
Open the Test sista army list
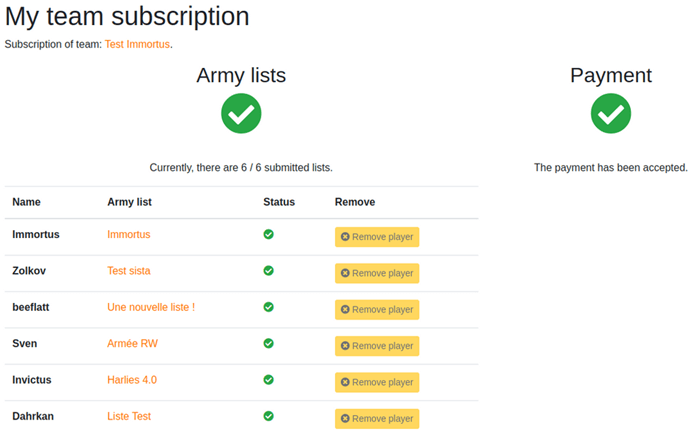pos(129,271)
